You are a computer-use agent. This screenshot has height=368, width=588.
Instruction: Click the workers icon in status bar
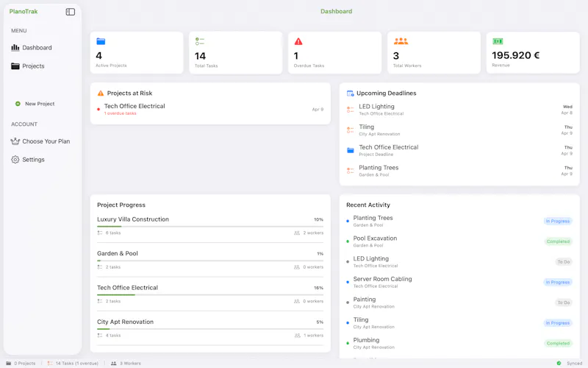pos(114,363)
